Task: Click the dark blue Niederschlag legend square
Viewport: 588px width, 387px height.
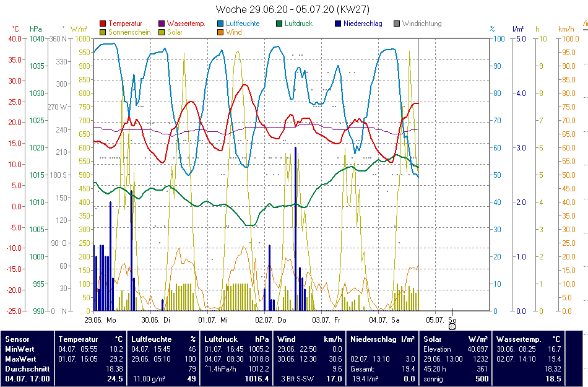Action: tap(338, 24)
